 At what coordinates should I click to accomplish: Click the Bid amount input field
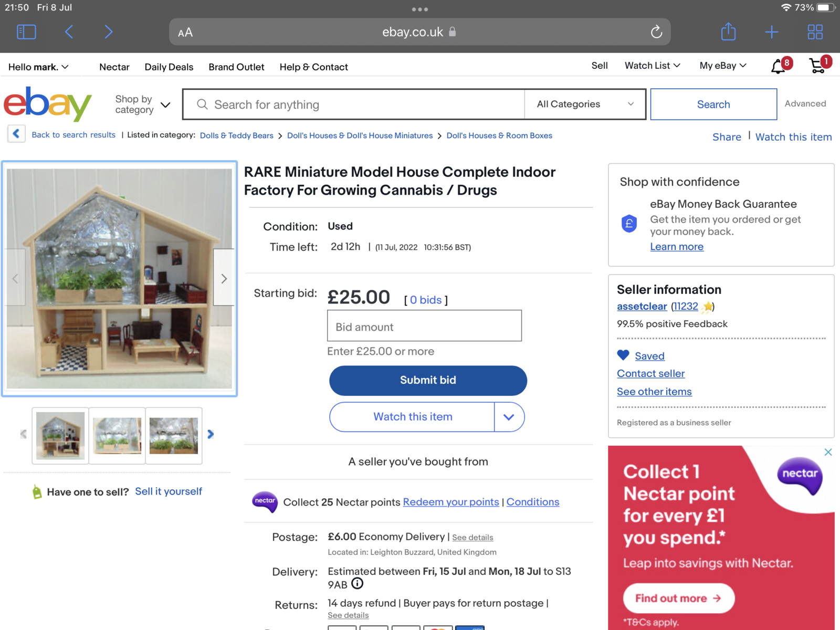click(424, 326)
